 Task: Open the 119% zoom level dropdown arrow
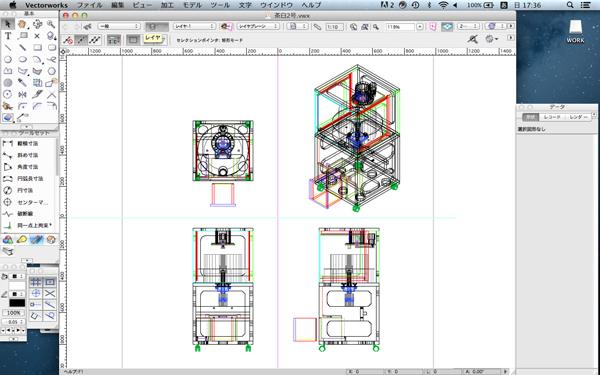click(420, 27)
